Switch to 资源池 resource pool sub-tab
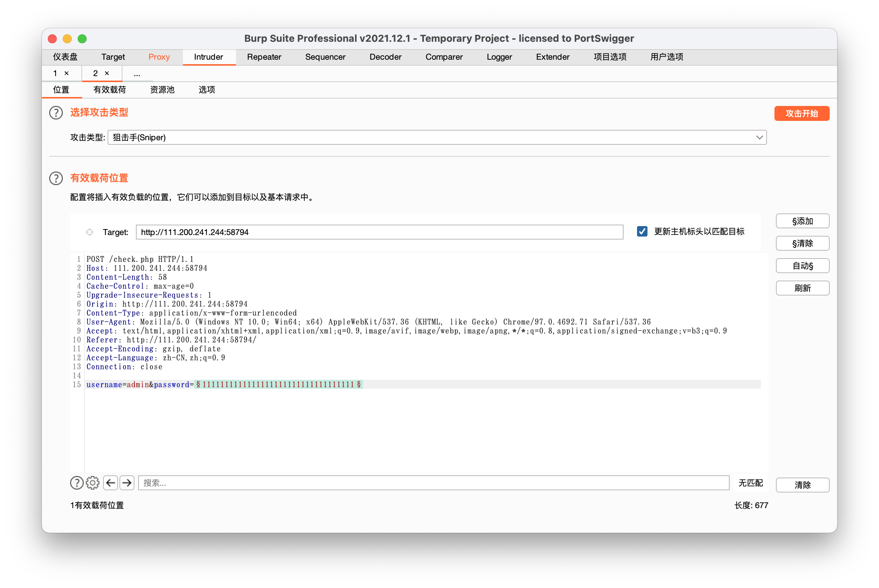 (x=162, y=90)
